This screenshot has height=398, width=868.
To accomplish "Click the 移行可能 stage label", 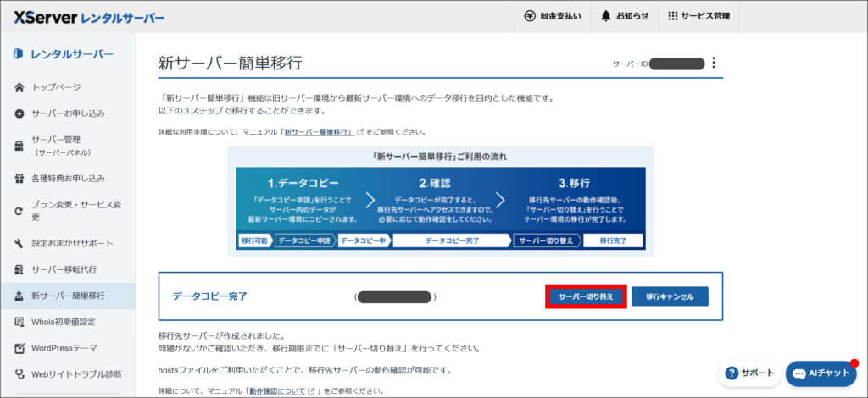I will tap(254, 241).
